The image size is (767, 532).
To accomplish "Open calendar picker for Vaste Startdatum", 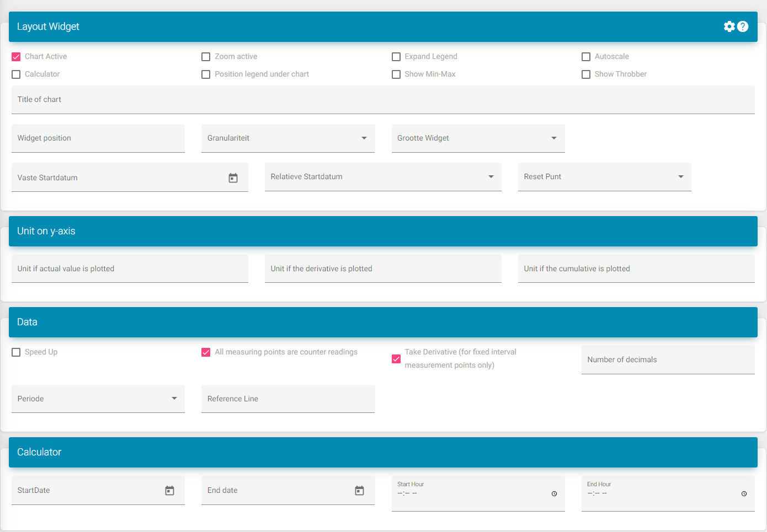I will 233,178.
